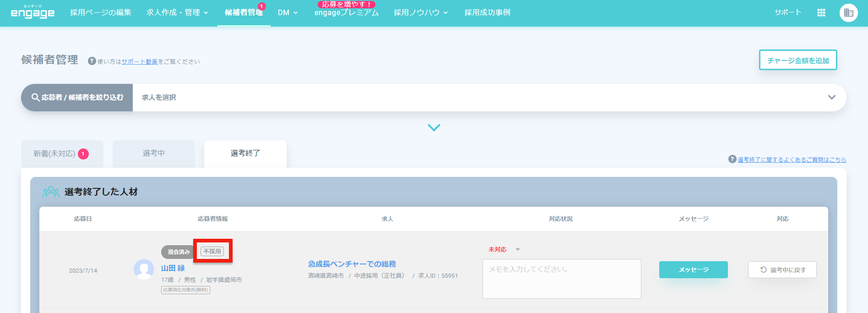Open the 候補者管理 nav item
The width and height of the screenshot is (868, 313).
click(244, 12)
